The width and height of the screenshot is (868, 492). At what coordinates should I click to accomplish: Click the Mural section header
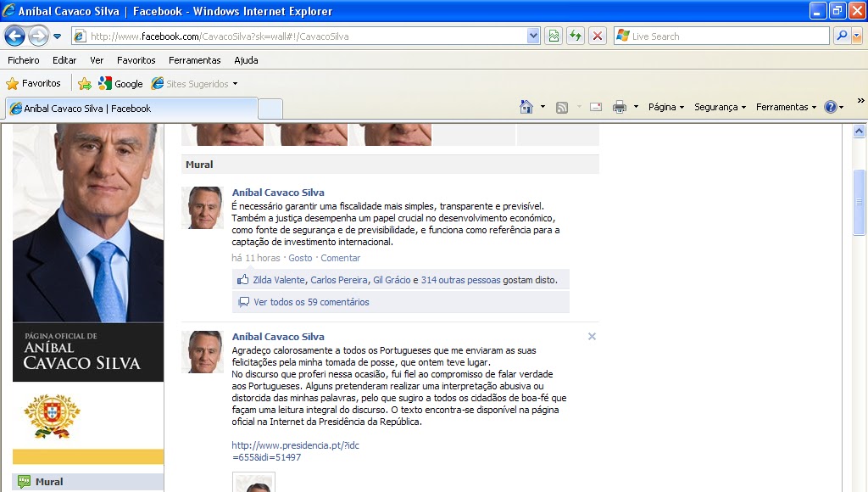390,165
